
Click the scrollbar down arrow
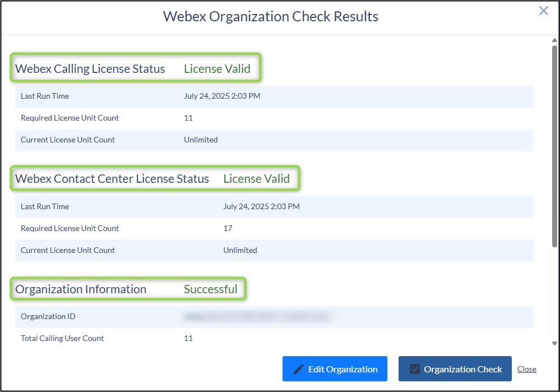[x=554, y=343]
